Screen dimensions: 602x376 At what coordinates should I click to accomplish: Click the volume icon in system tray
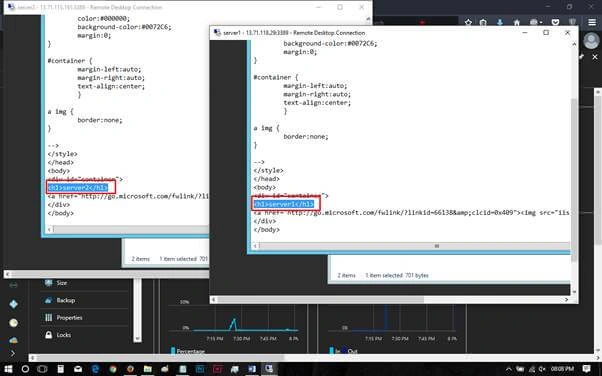542,369
